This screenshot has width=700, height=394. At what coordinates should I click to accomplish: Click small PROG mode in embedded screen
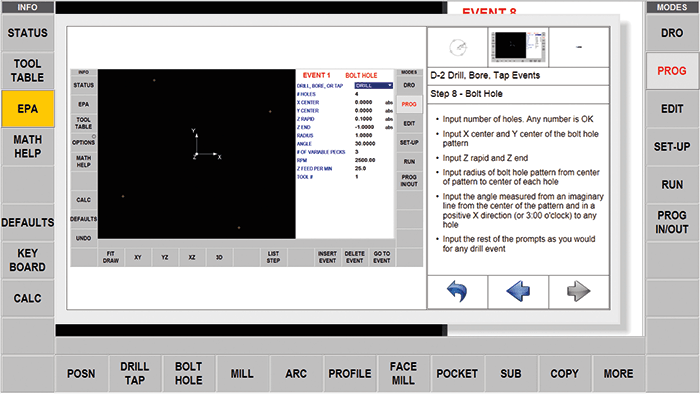[409, 104]
